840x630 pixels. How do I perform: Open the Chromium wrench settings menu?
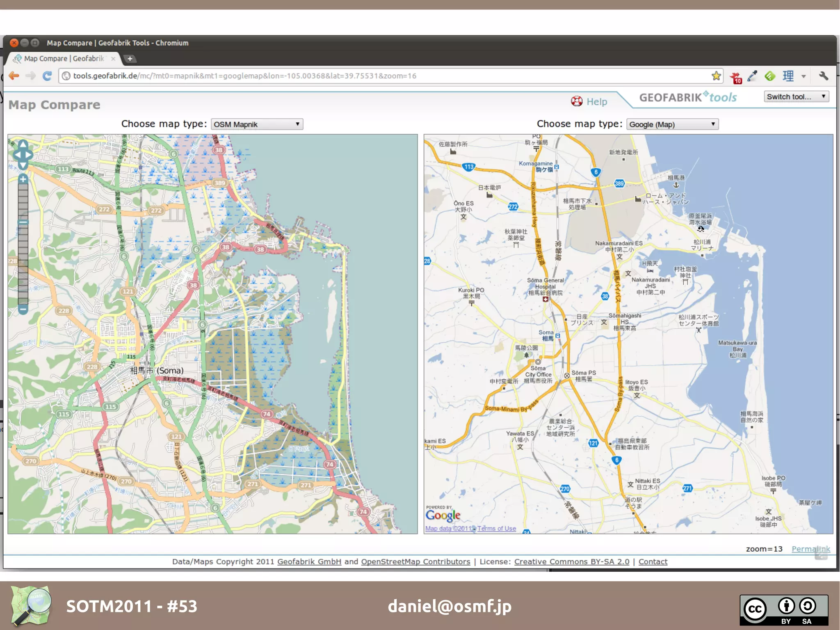823,76
